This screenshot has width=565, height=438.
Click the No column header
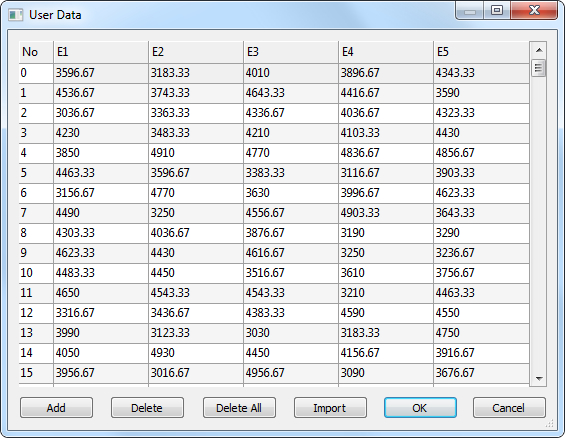click(x=36, y=52)
